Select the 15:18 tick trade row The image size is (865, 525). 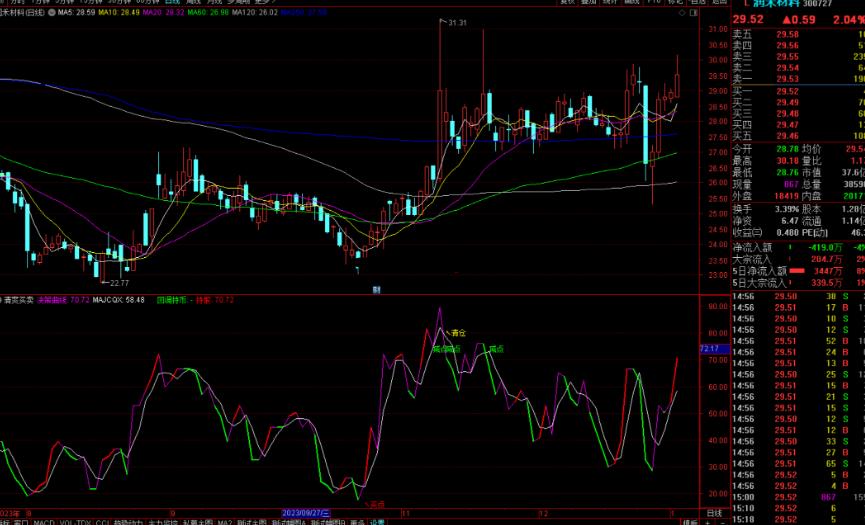coord(798,519)
